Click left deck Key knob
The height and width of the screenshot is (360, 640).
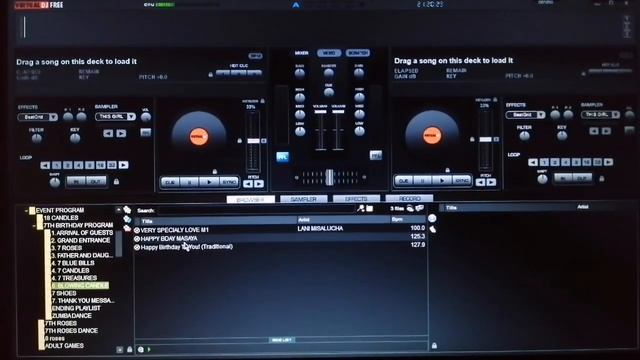click(75, 138)
